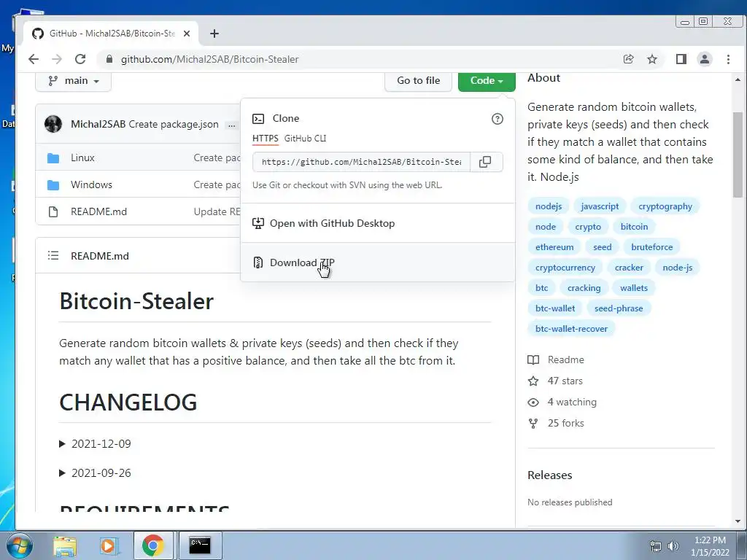Click the bruteforce topic tag
Image resolution: width=747 pixels, height=560 pixels.
[651, 247]
